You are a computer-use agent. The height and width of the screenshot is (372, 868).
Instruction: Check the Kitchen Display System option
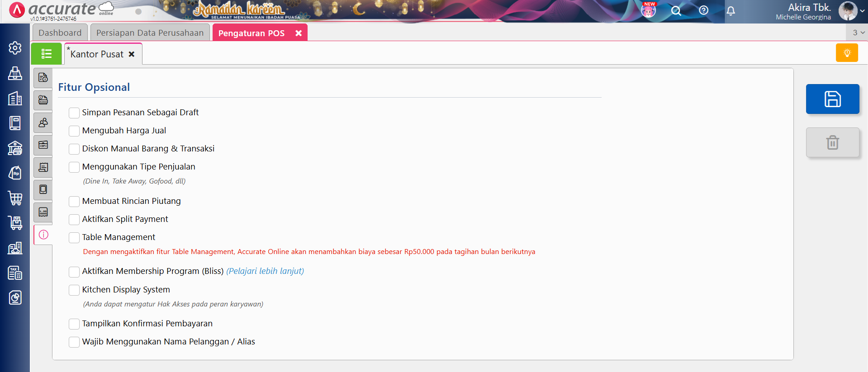click(74, 290)
